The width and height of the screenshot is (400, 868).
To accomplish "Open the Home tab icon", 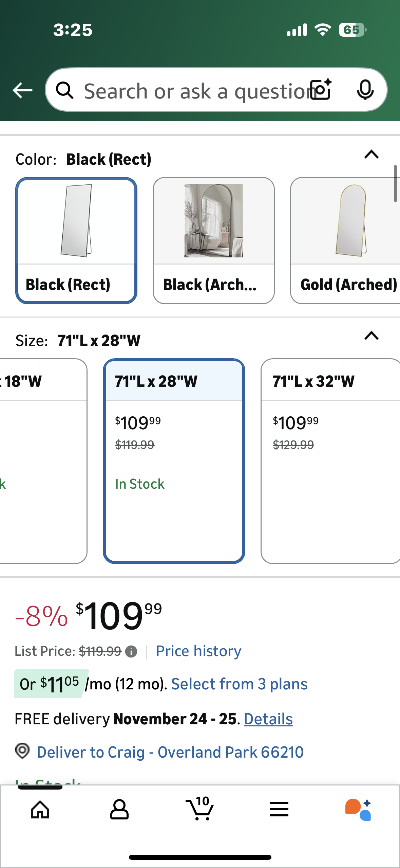I will [x=40, y=810].
